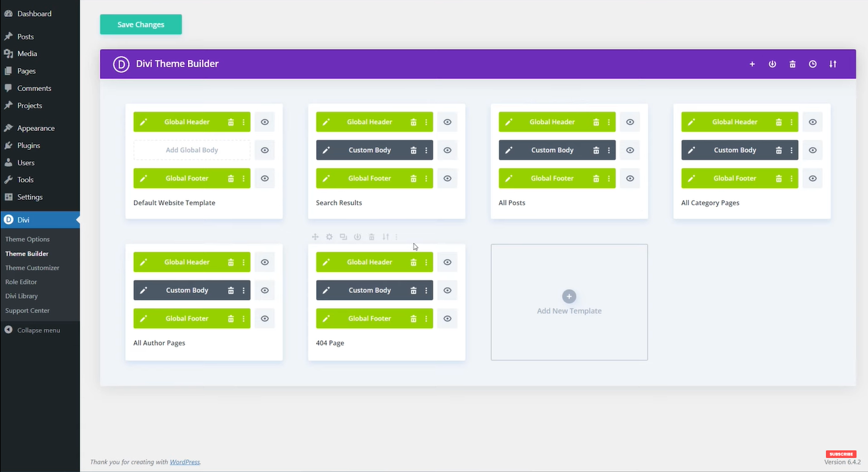
Task: Open Support Center in Divi submenu
Action: click(x=27, y=311)
